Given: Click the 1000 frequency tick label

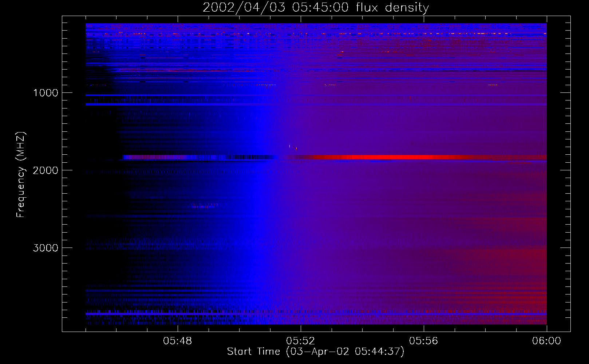Looking at the screenshot, I should 46,93.
